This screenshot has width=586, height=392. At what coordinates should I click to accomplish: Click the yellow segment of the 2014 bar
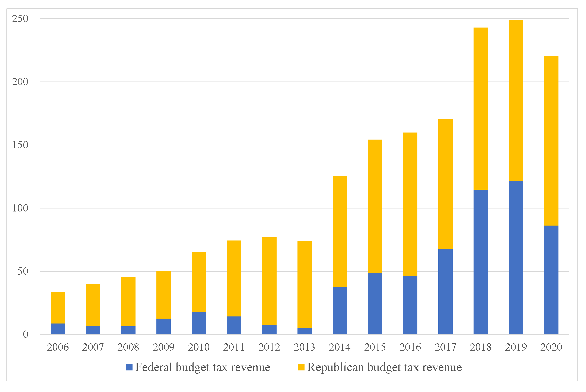point(340,232)
